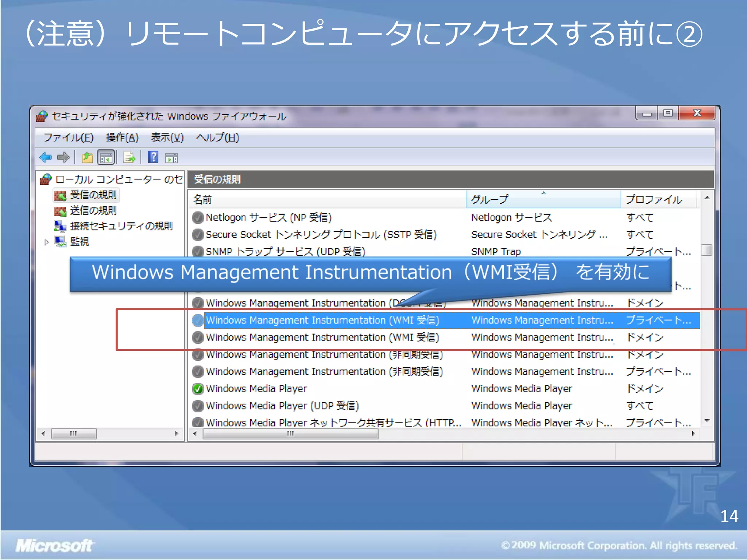The width and height of the screenshot is (747, 560).
Task: Click the rules list scroll up arrow
Action: 707,198
